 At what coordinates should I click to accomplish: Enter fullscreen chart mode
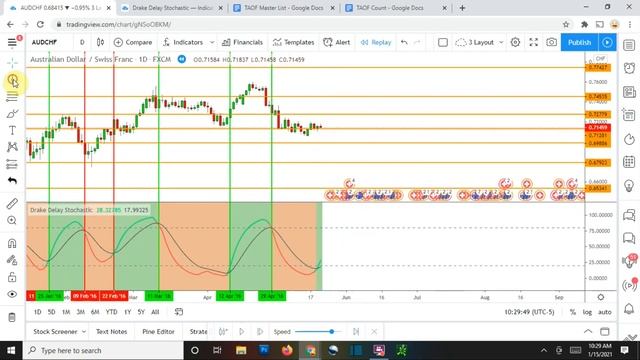click(x=533, y=42)
